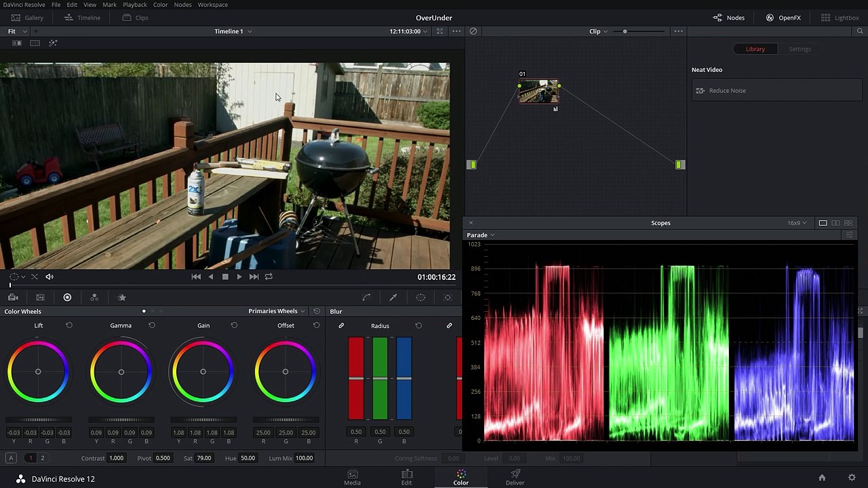
Task: Open the RGB Mixer palette
Action: (94, 298)
